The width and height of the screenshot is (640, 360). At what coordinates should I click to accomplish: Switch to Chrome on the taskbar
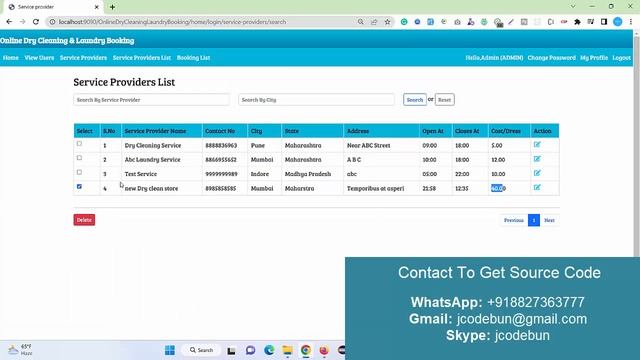point(306,350)
